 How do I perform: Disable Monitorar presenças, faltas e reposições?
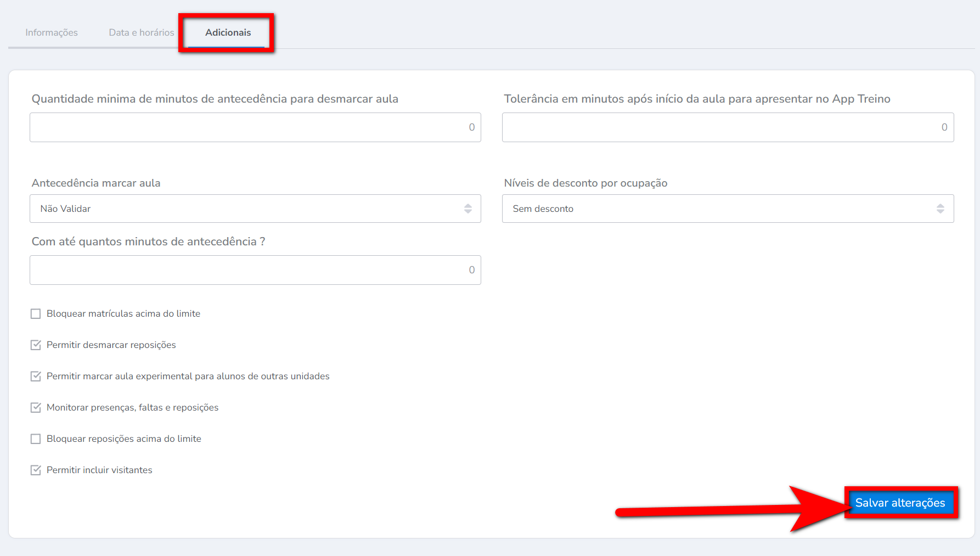pos(36,408)
